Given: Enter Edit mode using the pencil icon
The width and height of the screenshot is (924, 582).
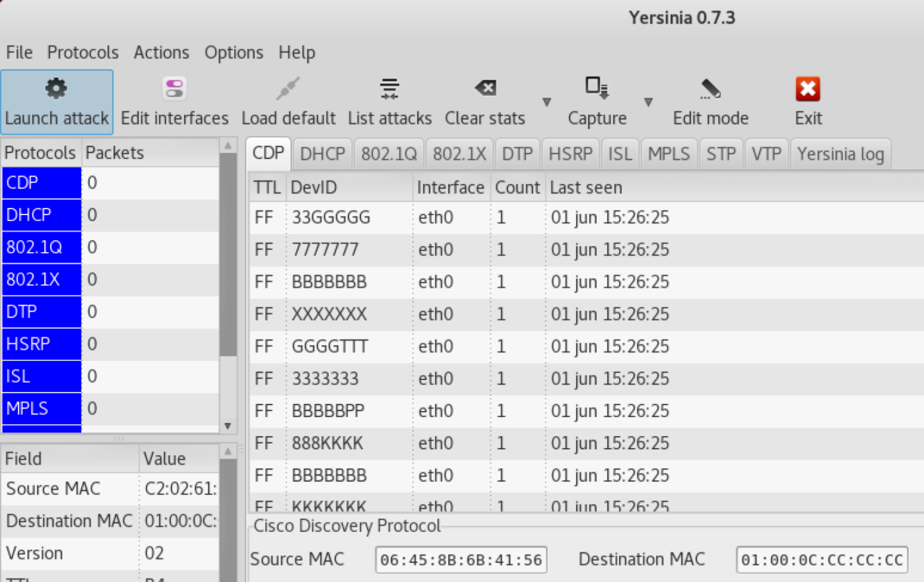Looking at the screenshot, I should pos(709,88).
